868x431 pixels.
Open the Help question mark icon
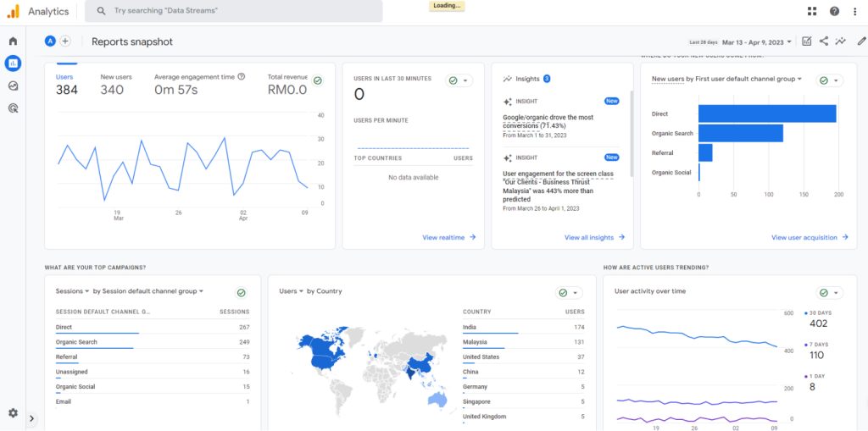tap(834, 11)
